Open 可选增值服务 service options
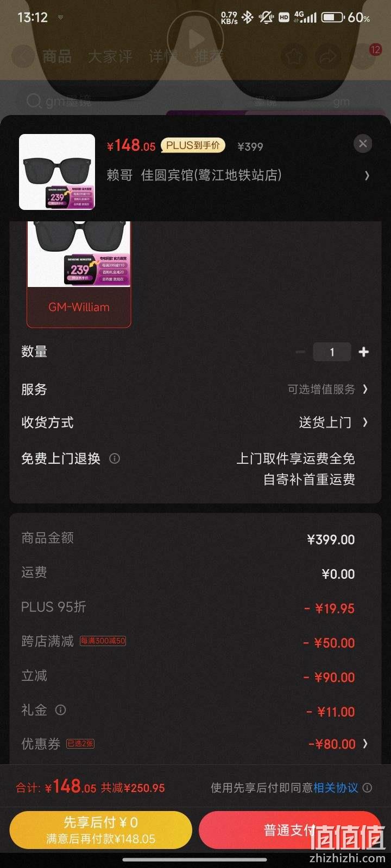 click(x=328, y=389)
